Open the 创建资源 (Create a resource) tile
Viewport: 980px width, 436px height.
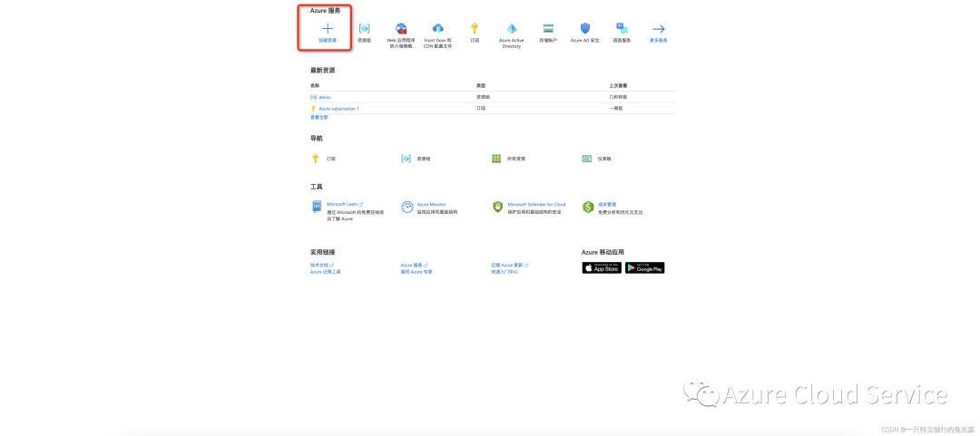[327, 33]
